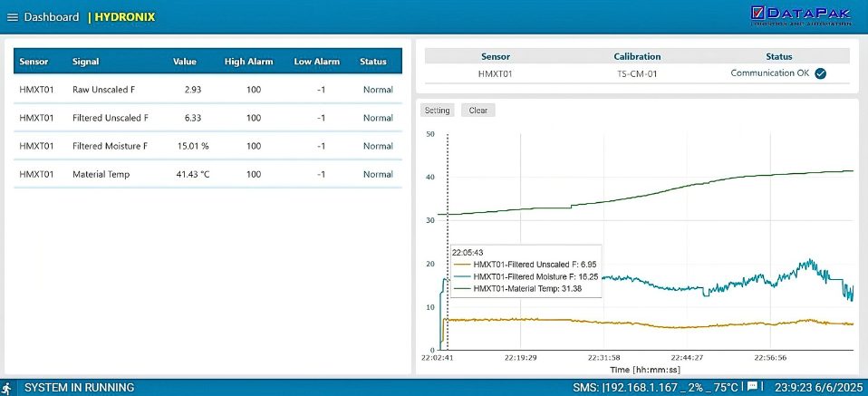Click the Material Temp signal row
Image resolution: width=868 pixels, height=396 pixels.
(207, 174)
